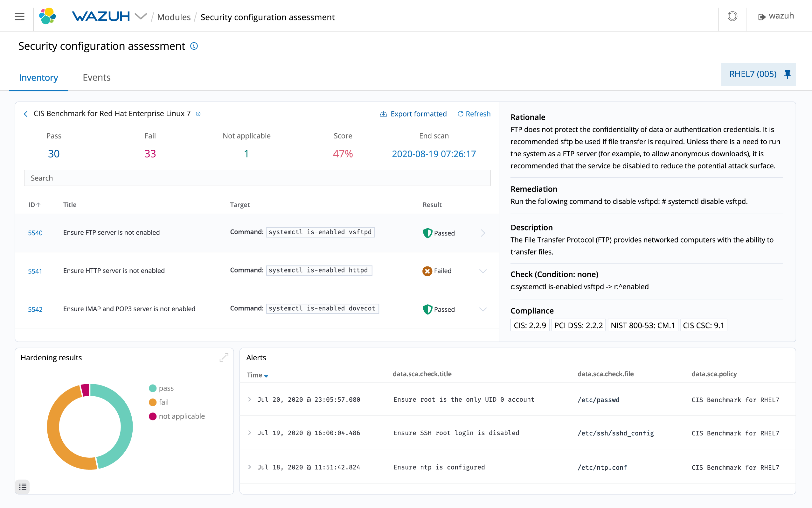The height and width of the screenshot is (508, 812).
Task: Click the info icon next to CIS Benchmark title
Action: (x=198, y=114)
